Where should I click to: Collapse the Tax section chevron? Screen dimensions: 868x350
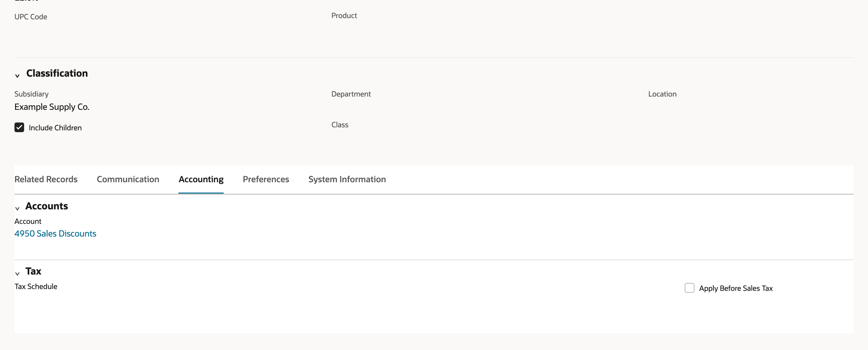pyautogui.click(x=17, y=274)
